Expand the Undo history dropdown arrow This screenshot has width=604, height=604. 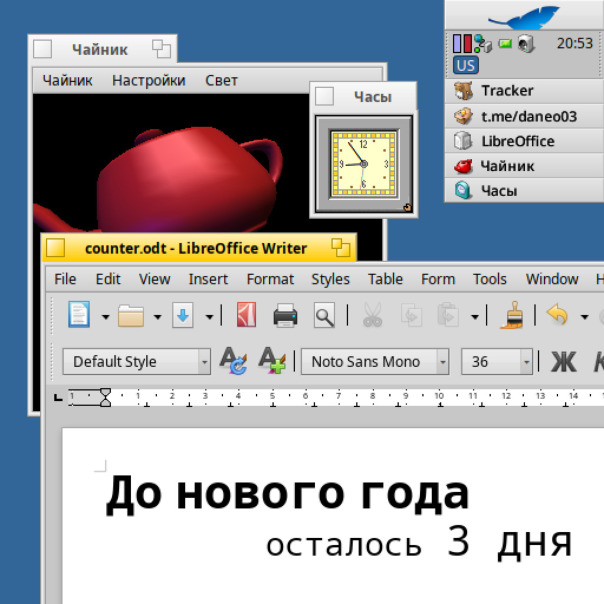pyautogui.click(x=584, y=317)
